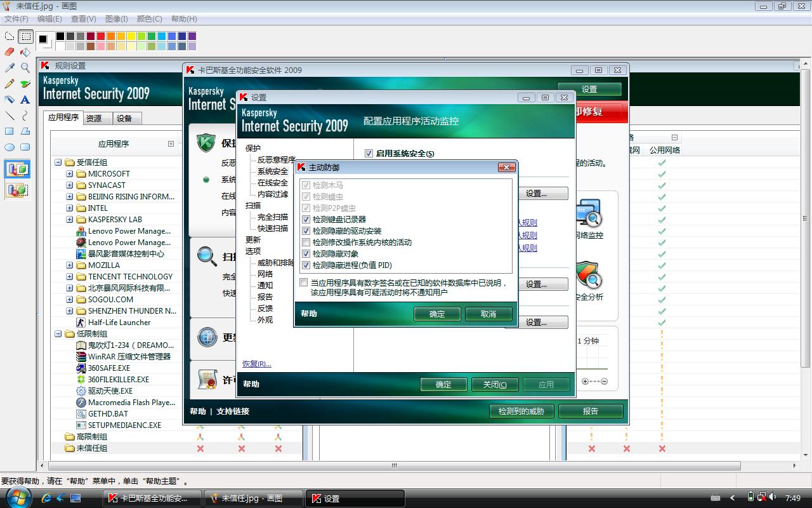812x508 pixels.
Task: Click 关闭(C) in the 设置 window
Action: 495,385
